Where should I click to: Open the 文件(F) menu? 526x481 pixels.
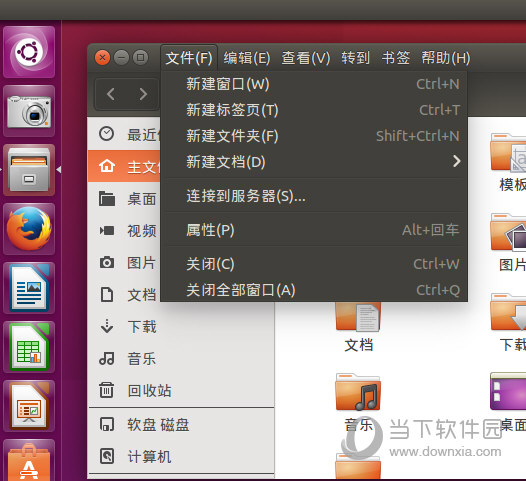[x=189, y=58]
